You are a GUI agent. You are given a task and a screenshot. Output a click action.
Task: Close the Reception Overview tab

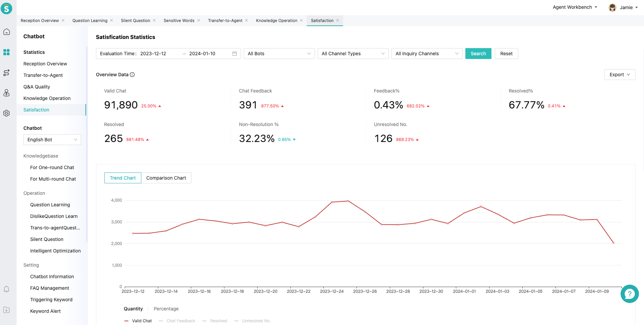[63, 20]
